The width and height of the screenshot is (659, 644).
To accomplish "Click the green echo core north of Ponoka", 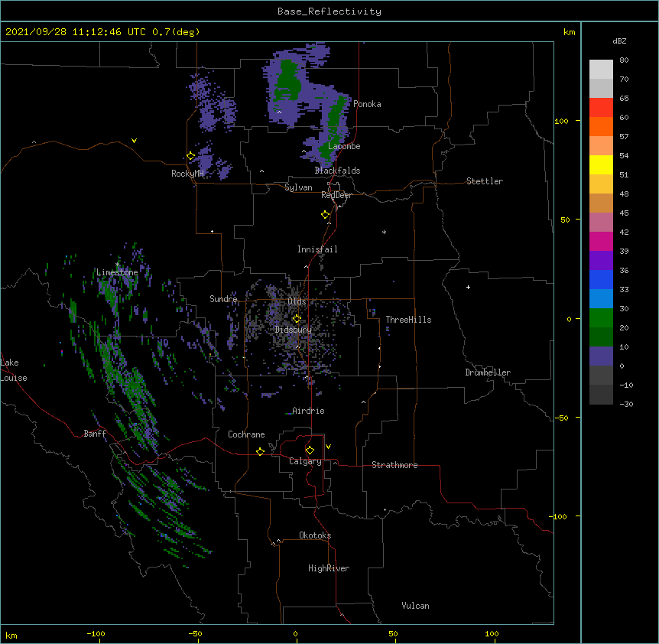I will 288,80.
